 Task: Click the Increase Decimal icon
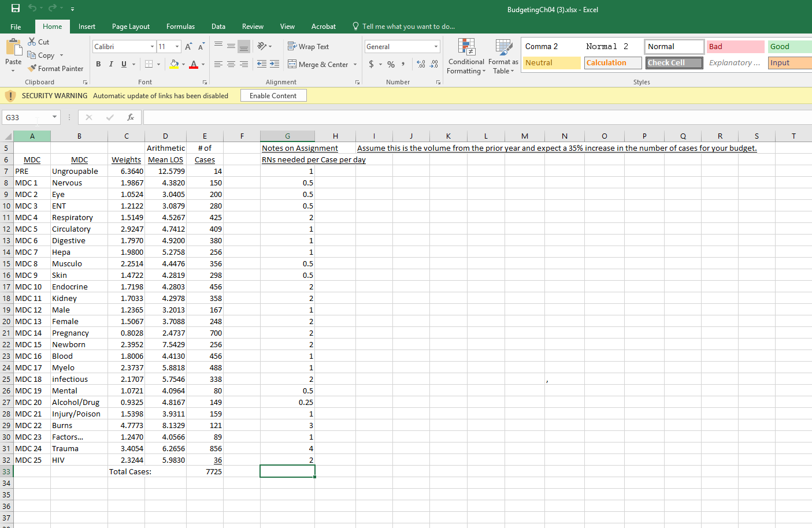(x=421, y=64)
